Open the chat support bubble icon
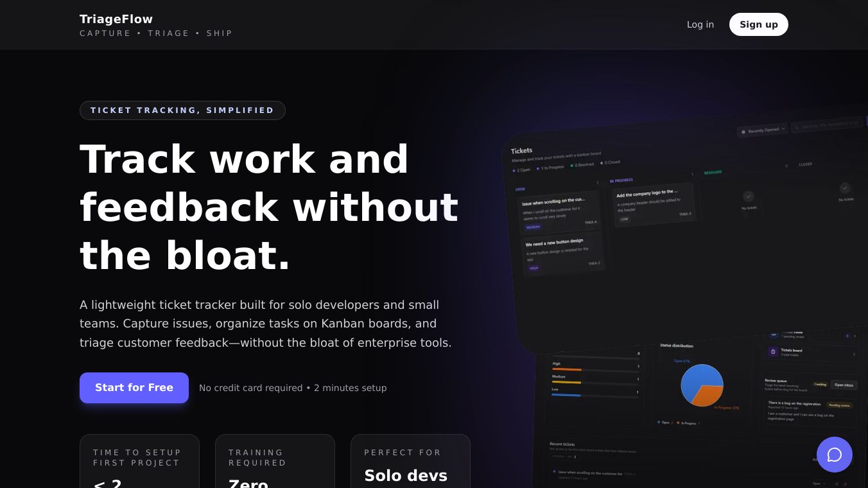The width and height of the screenshot is (868, 488). click(835, 455)
